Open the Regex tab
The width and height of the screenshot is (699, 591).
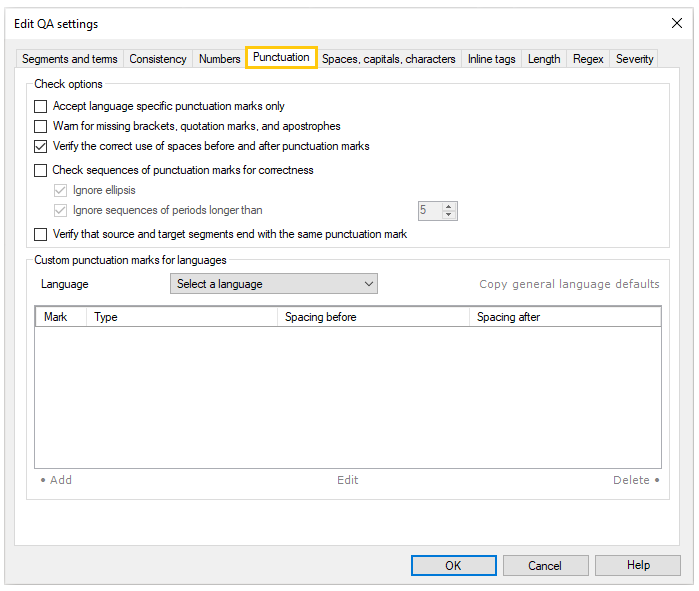pos(588,59)
